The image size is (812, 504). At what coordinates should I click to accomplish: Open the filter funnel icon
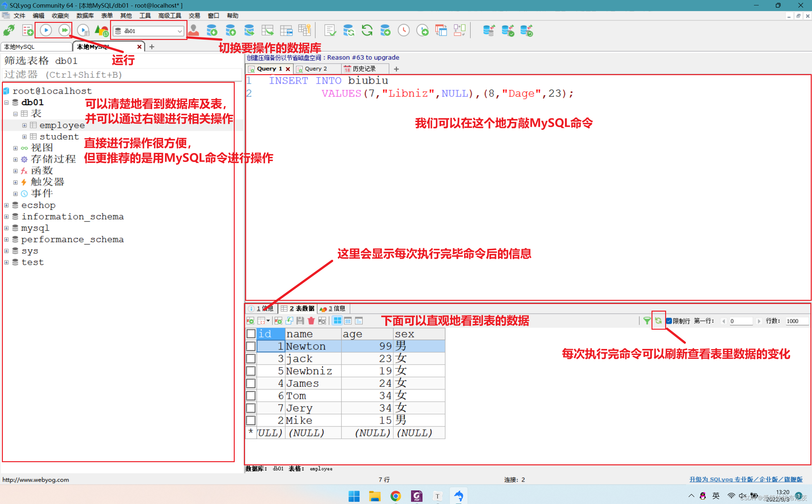[647, 321]
